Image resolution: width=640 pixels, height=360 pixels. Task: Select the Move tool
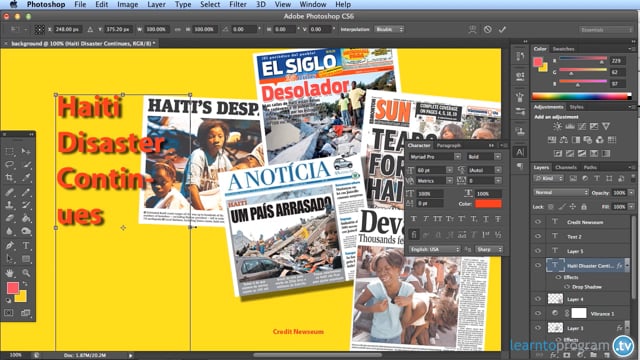coord(26,151)
